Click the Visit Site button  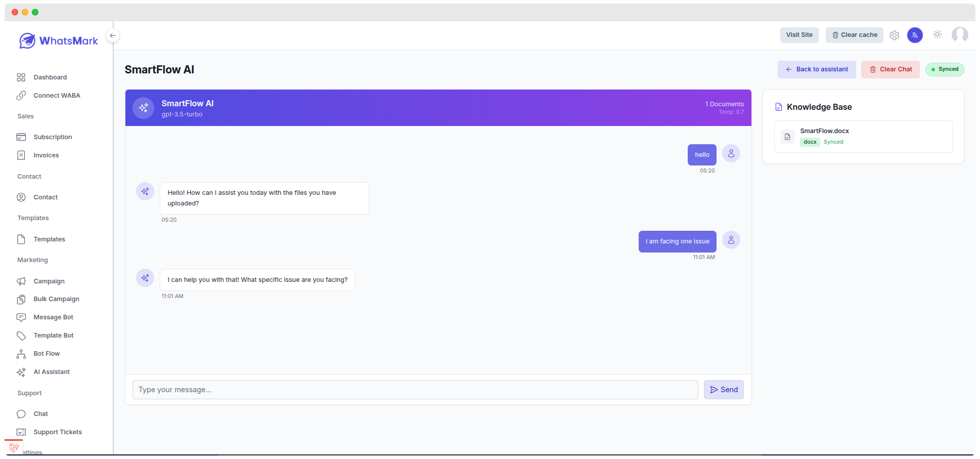click(x=799, y=35)
